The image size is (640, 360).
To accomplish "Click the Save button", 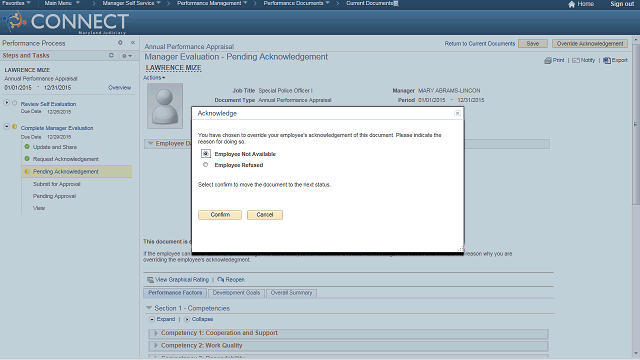I will pyautogui.click(x=533, y=44).
